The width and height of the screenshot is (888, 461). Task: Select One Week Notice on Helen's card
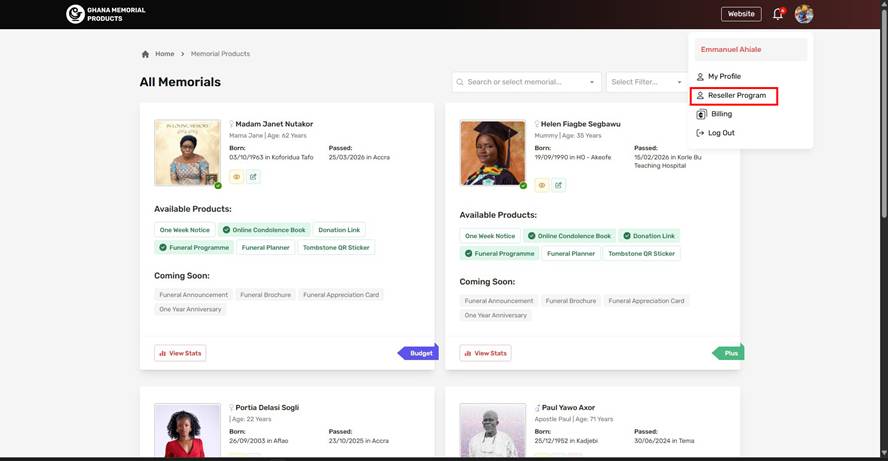click(x=490, y=236)
